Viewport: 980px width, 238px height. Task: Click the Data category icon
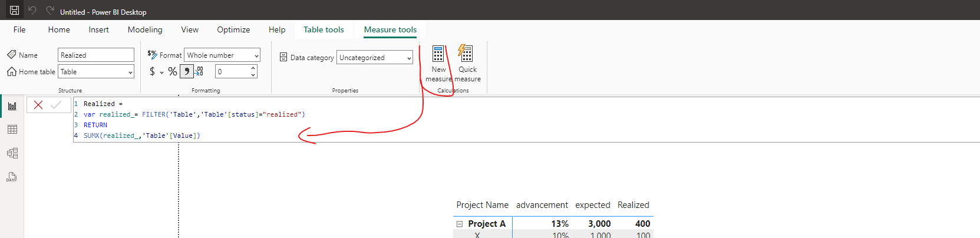pos(283,57)
